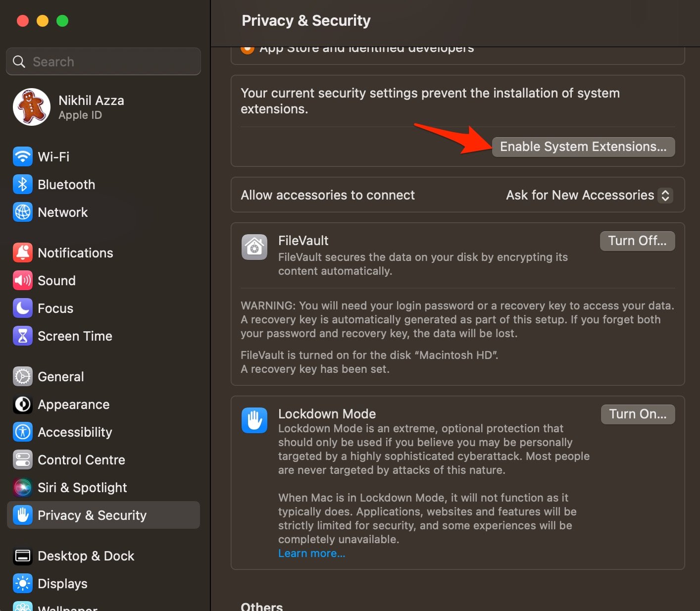Image resolution: width=700 pixels, height=611 pixels.
Task: Turn on Lockdown Mode
Action: 638,414
